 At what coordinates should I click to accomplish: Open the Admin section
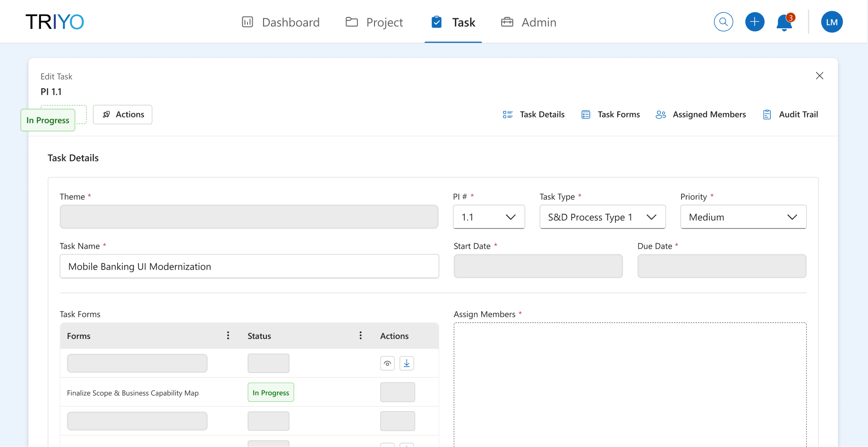528,22
